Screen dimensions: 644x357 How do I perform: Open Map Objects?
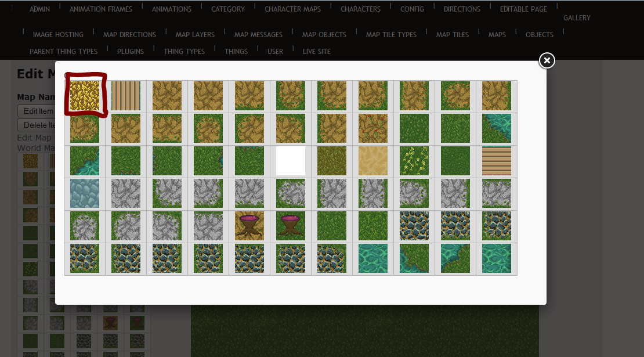[x=324, y=35]
